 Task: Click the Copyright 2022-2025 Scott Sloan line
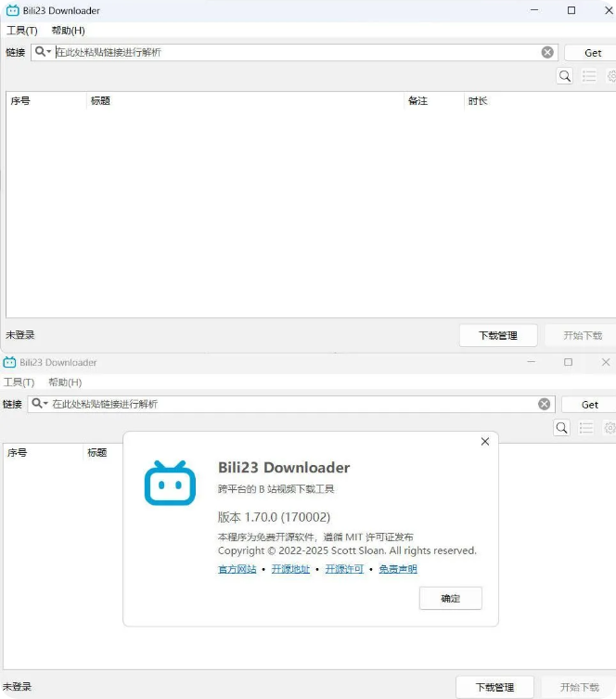point(347,551)
